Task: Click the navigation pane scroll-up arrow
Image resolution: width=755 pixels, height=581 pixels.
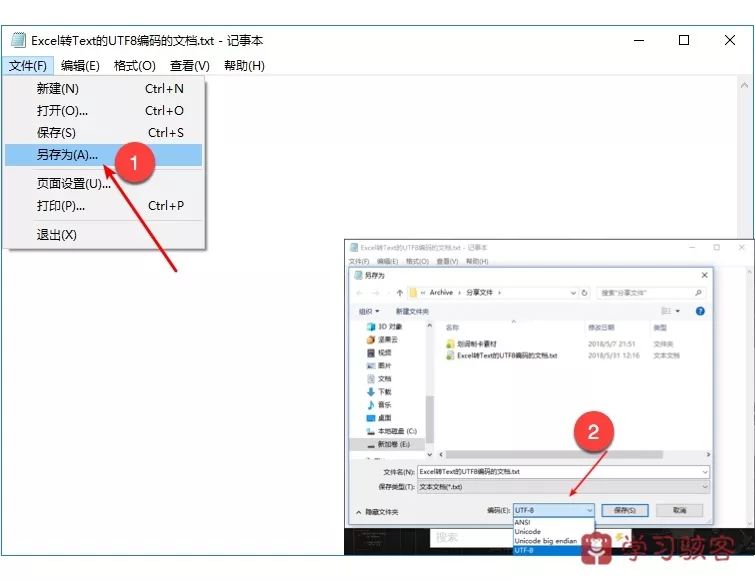Action: coord(430,326)
